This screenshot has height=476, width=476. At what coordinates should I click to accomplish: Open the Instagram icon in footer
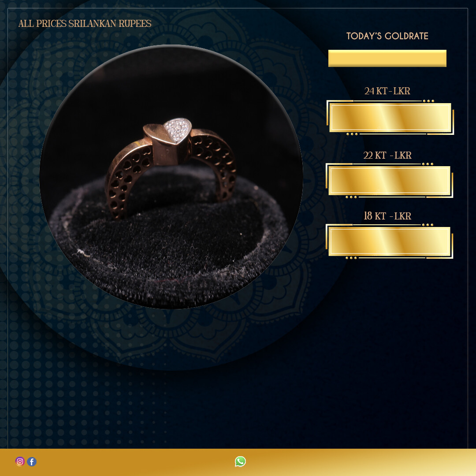[20, 461]
